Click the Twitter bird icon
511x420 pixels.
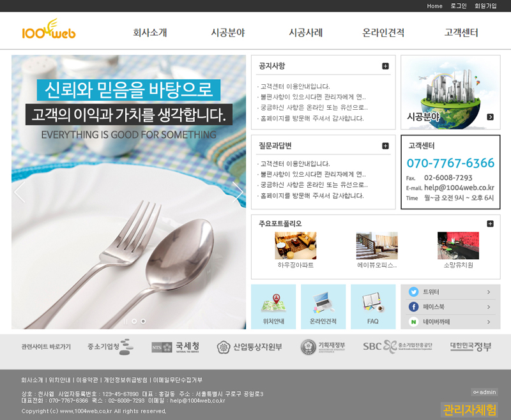pos(413,292)
